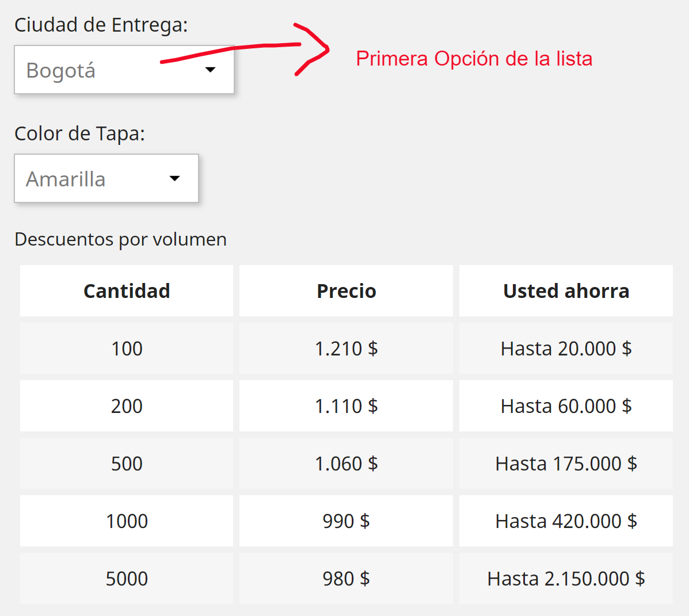Click the quantity 500 cell
The image size is (689, 616).
click(127, 463)
